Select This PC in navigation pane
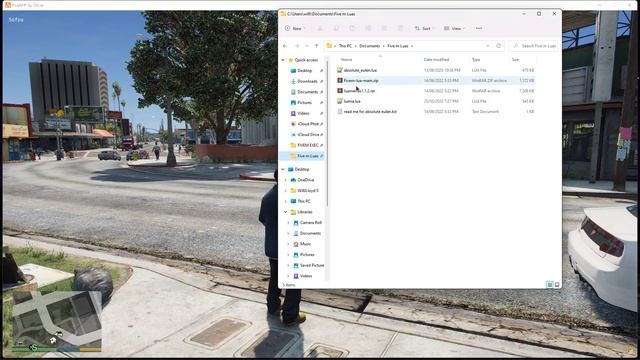640x360 pixels. click(x=304, y=201)
